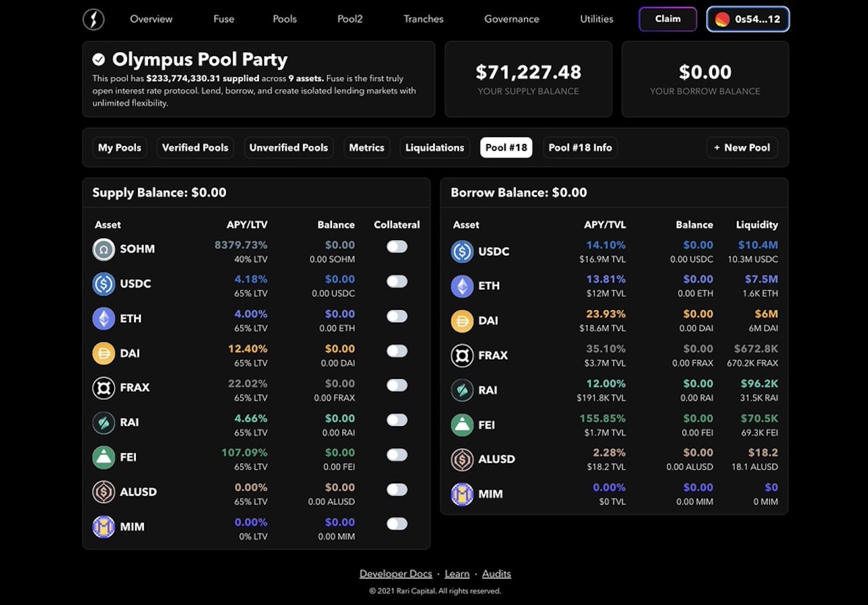Open the 0s54...12 wallet account button
The height and width of the screenshot is (605, 868).
[x=748, y=19]
